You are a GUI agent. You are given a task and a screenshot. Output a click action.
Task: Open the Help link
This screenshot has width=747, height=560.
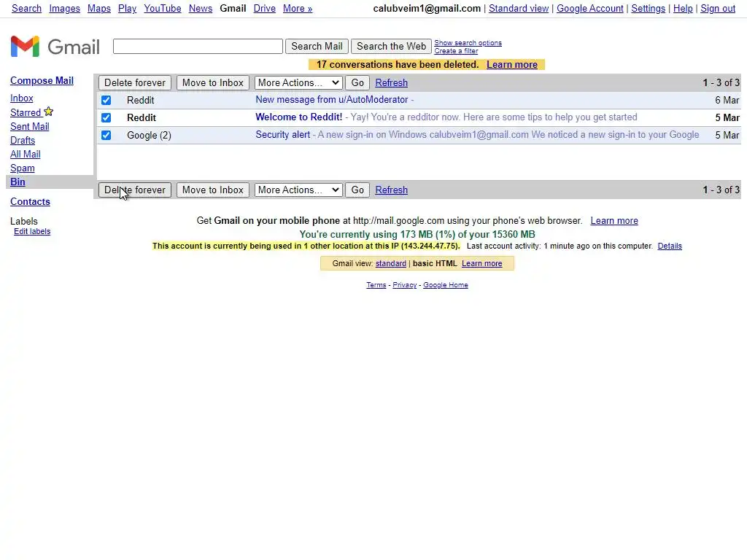click(683, 9)
